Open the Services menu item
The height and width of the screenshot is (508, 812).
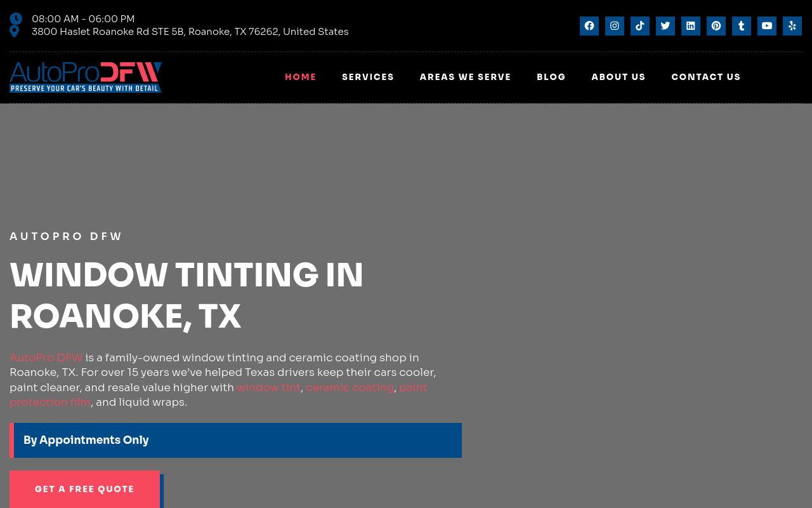tap(368, 77)
